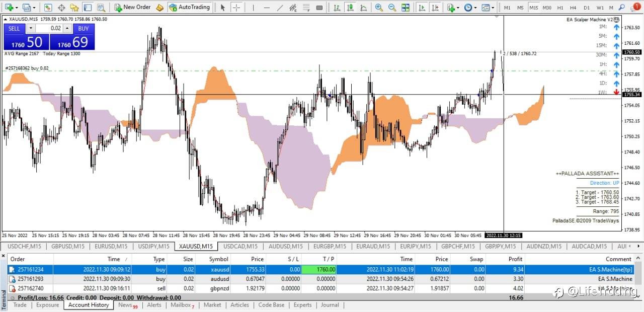The image size is (644, 312).
Task: Open the Market Watch panel icon
Action: pos(48,8)
